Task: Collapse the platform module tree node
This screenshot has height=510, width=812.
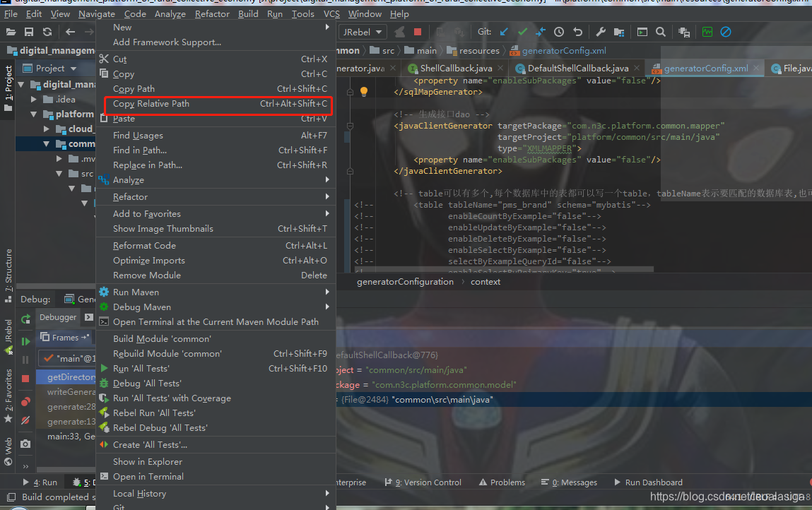Action: pyautogui.click(x=34, y=114)
